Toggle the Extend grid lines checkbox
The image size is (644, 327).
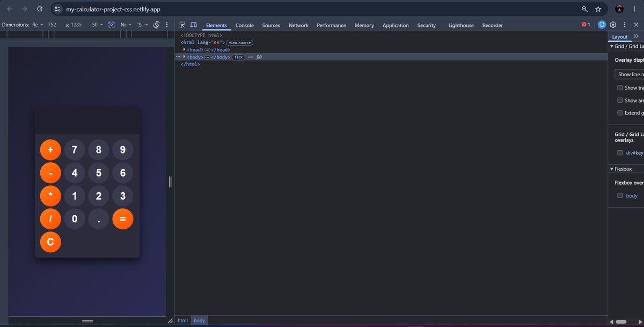click(x=620, y=113)
